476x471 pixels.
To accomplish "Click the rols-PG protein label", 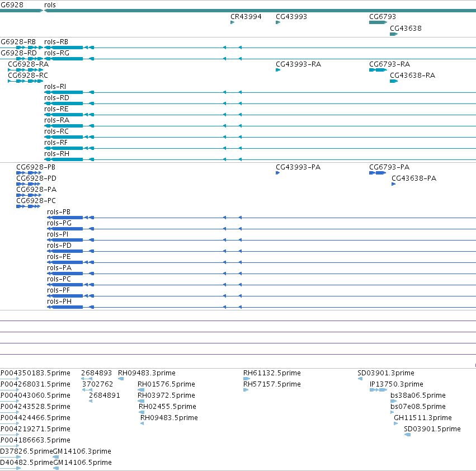I will click(59, 224).
